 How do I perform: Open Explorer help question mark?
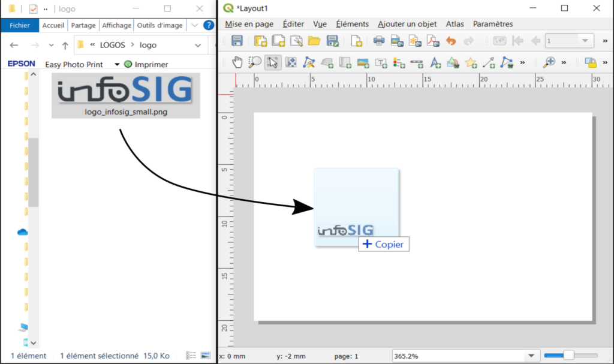(209, 25)
